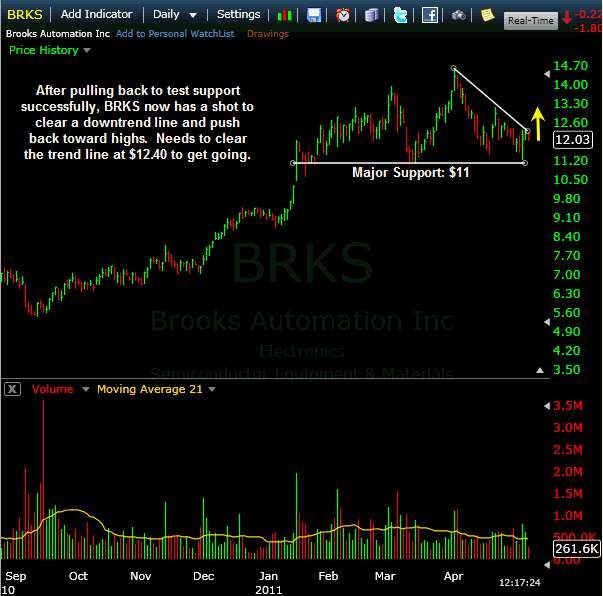Click the scale triangle beside 14.70
Image resolution: width=603 pixels, height=596 pixels.
(547, 74)
